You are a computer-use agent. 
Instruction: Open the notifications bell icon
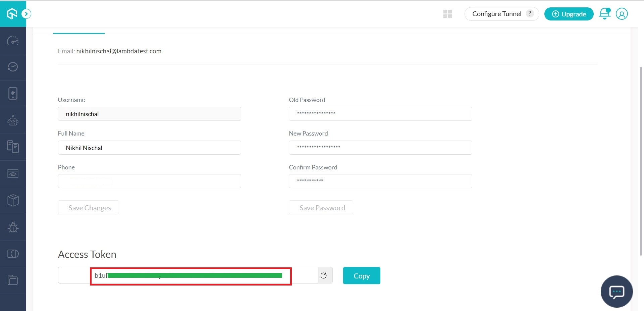[x=604, y=14]
